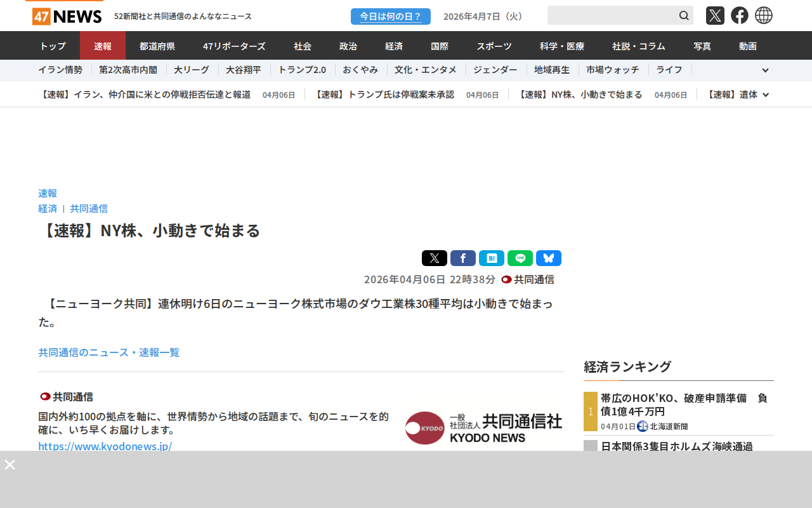Share article on LINE
Image resolution: width=812 pixels, height=508 pixels.
click(x=520, y=258)
